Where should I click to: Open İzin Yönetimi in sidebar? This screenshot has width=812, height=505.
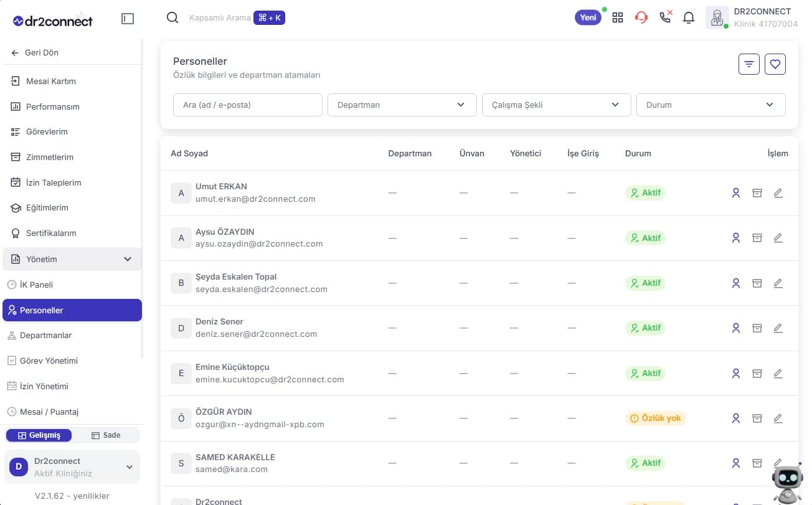[72, 386]
